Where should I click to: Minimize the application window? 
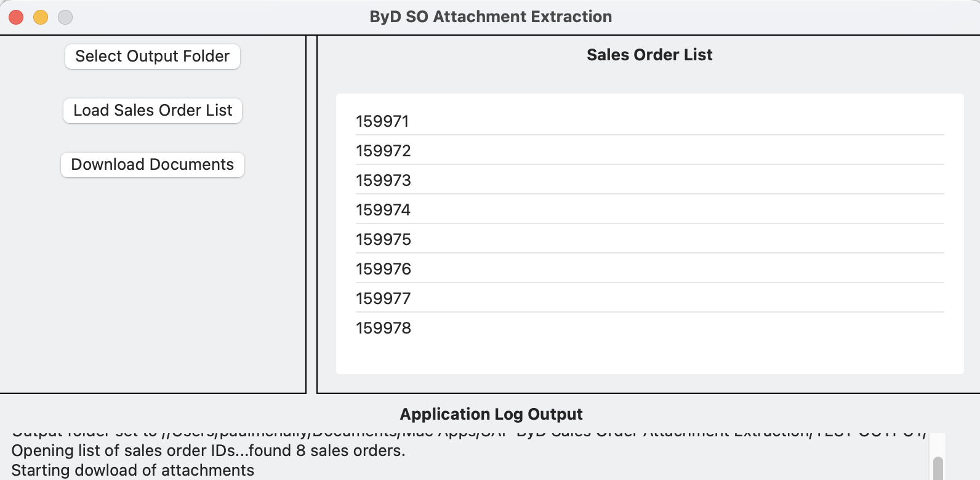[x=40, y=17]
